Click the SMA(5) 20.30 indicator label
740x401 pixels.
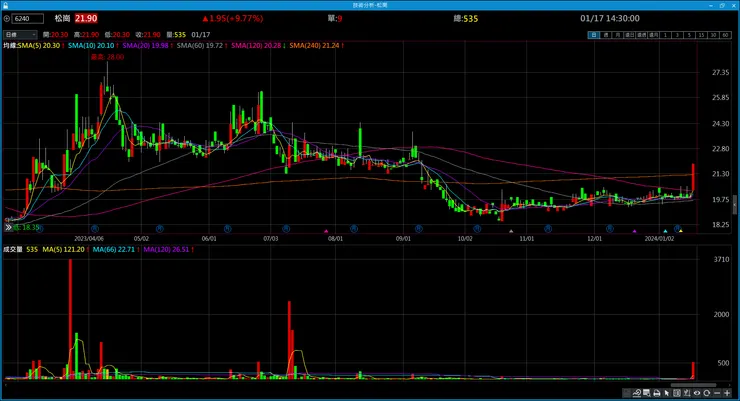[39, 46]
